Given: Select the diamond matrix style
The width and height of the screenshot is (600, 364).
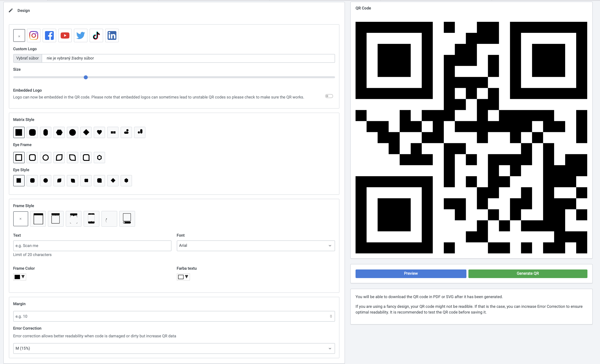Looking at the screenshot, I should coord(86,132).
